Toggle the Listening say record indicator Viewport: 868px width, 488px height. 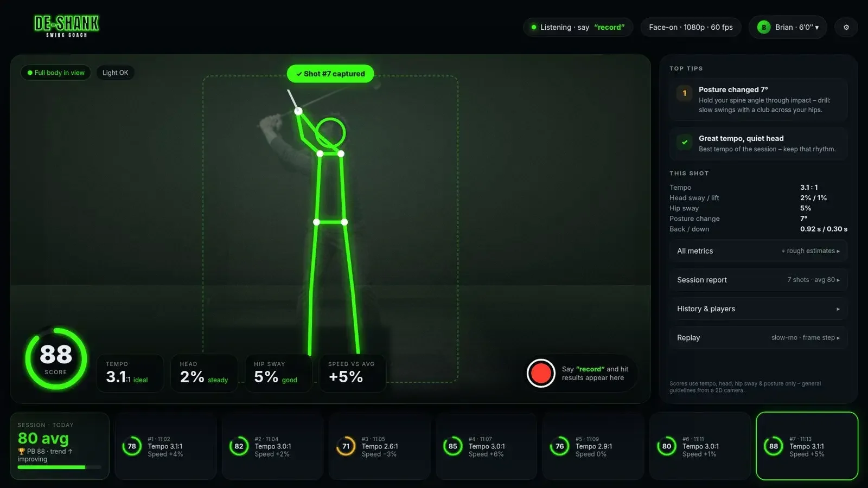pos(578,27)
